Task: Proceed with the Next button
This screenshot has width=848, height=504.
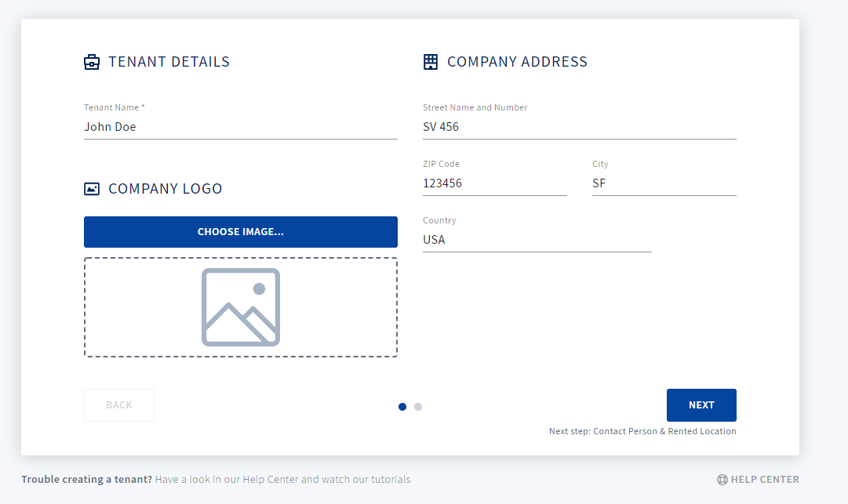Action: 701,405
